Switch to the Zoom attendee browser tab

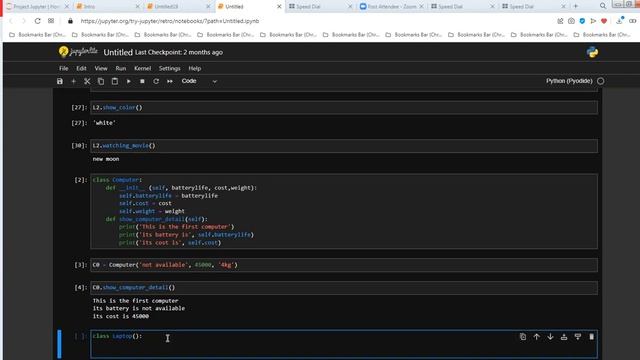click(x=392, y=7)
